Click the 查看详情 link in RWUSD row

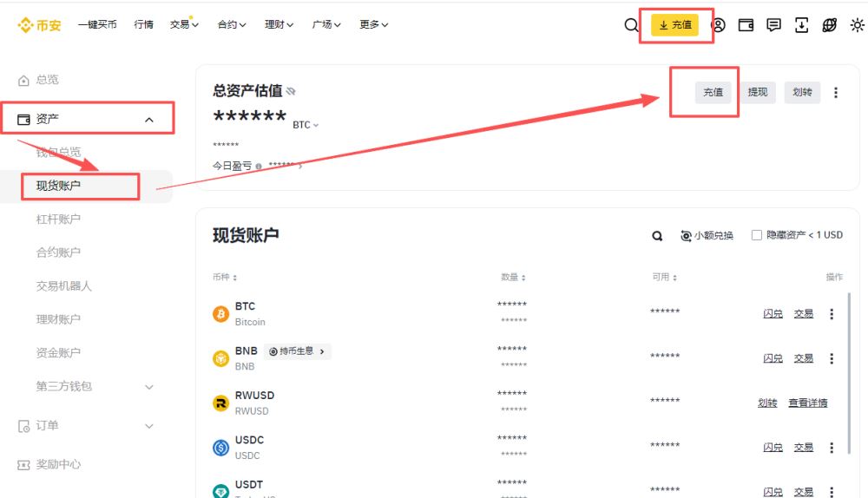tap(807, 403)
